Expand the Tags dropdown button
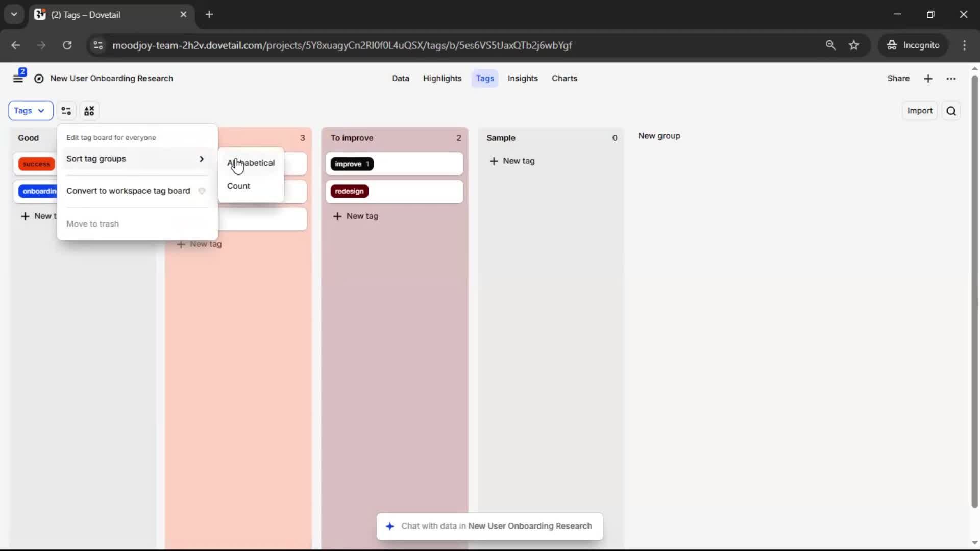Image resolution: width=980 pixels, height=551 pixels. click(x=30, y=111)
